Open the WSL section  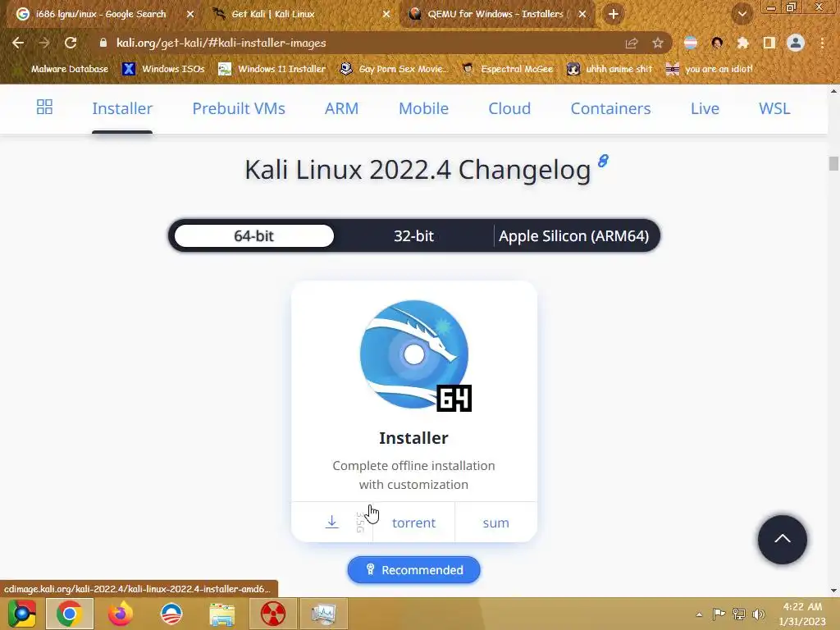click(x=774, y=108)
